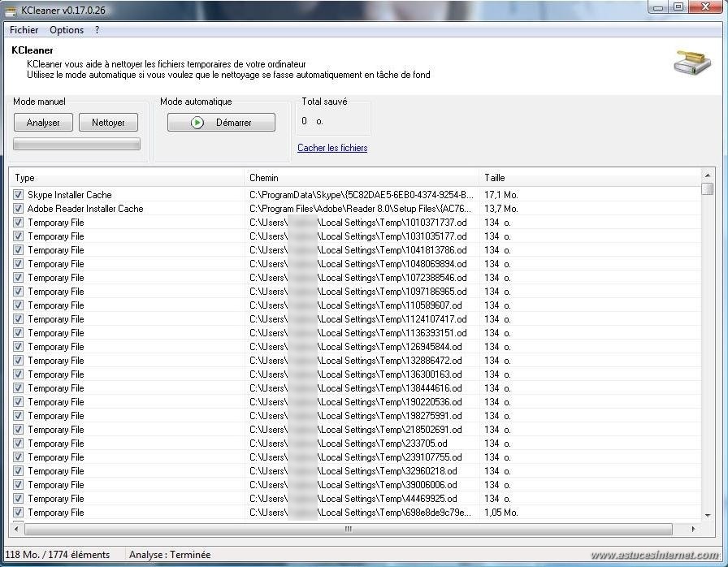Sort list by Type column header
The width and height of the screenshot is (728, 567).
click(127, 178)
